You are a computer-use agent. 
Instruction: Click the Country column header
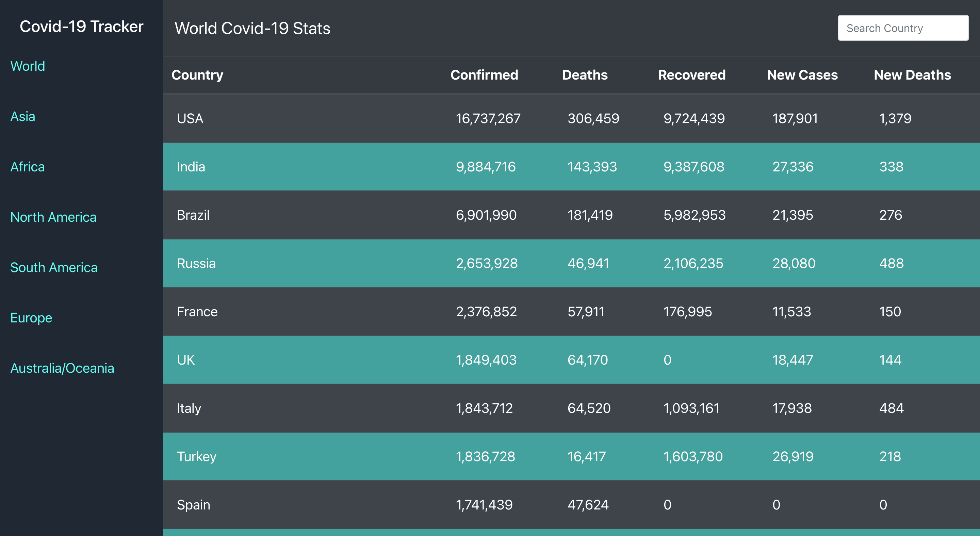(197, 75)
